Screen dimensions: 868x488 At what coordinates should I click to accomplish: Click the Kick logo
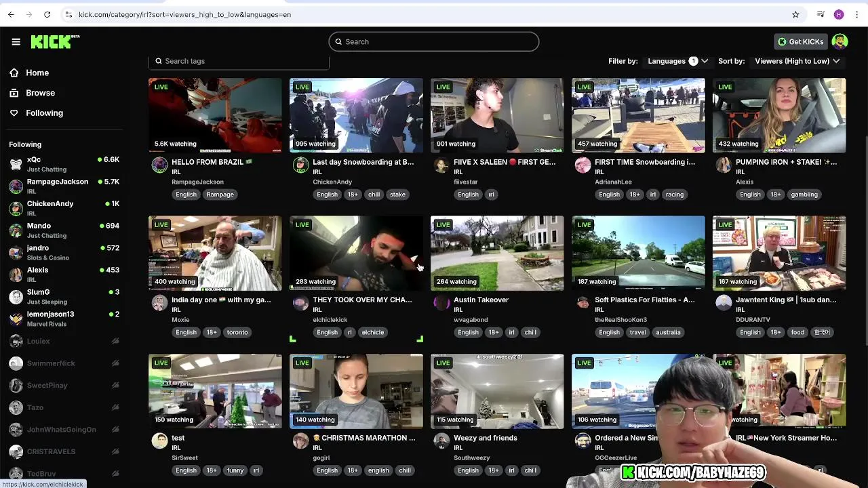55,42
